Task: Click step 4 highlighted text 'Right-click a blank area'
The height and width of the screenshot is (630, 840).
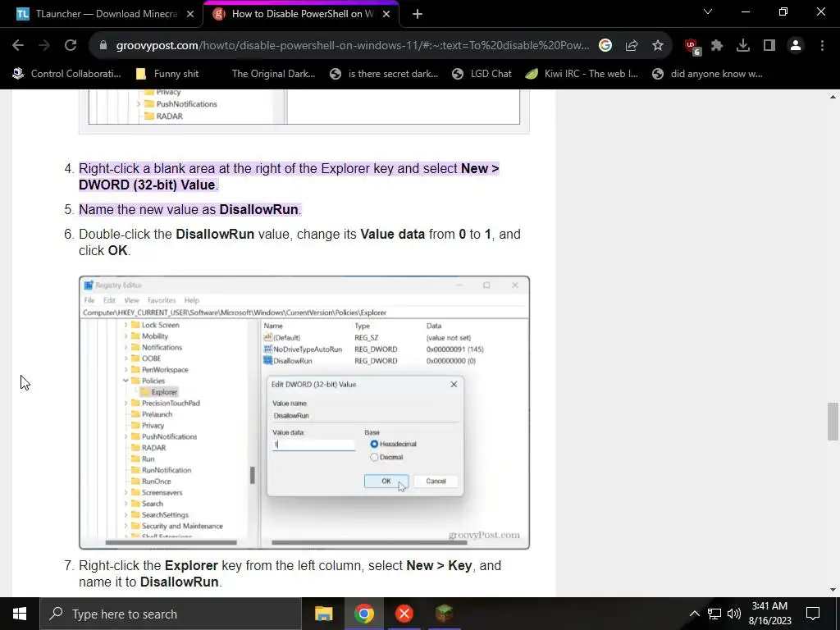Action: click(x=146, y=168)
